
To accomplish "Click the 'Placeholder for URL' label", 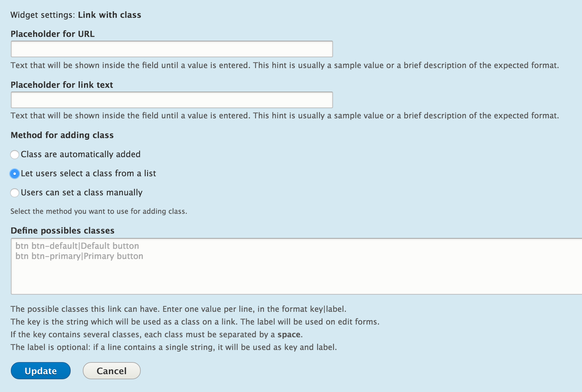I will pos(53,34).
